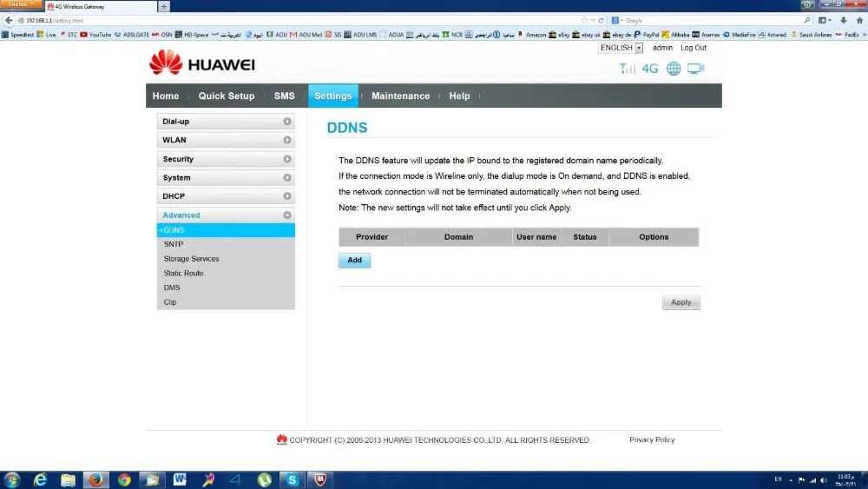Click the Windows Start button
Image resolution: width=868 pixels, height=489 pixels.
coord(12,479)
